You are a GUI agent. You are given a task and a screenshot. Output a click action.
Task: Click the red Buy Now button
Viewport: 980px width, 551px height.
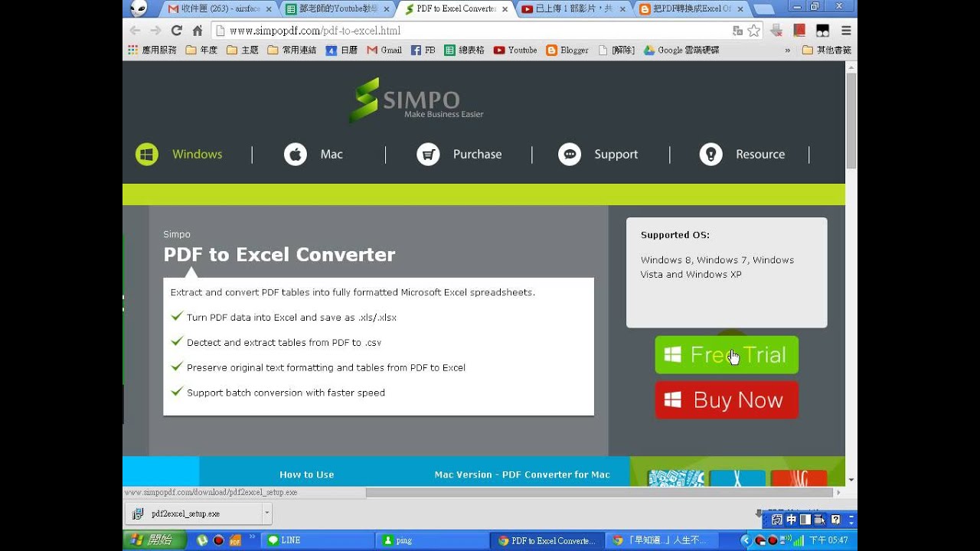727,400
